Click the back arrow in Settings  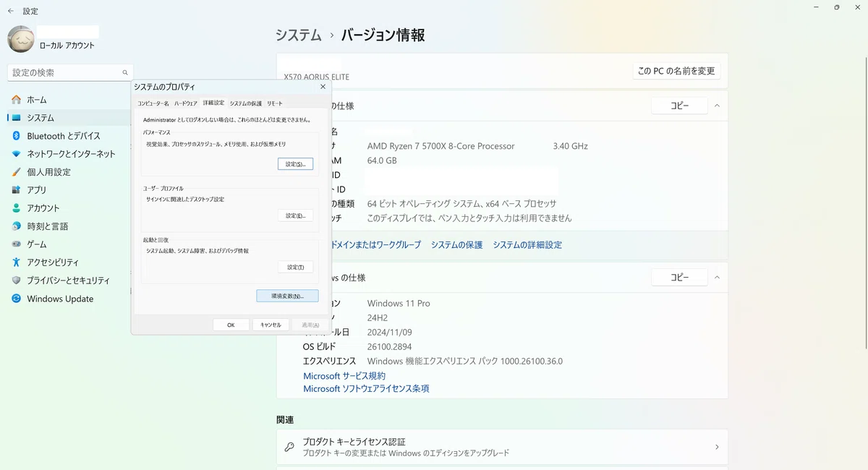(11, 11)
